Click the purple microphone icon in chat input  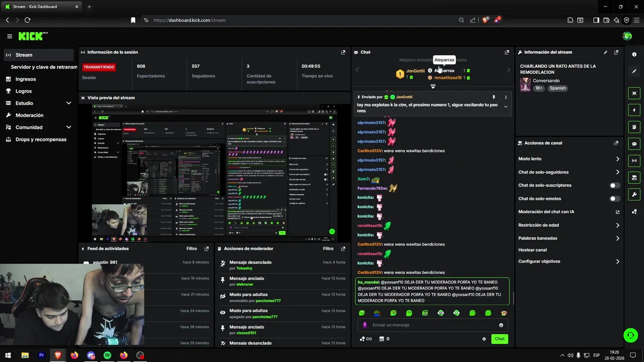coord(365,325)
